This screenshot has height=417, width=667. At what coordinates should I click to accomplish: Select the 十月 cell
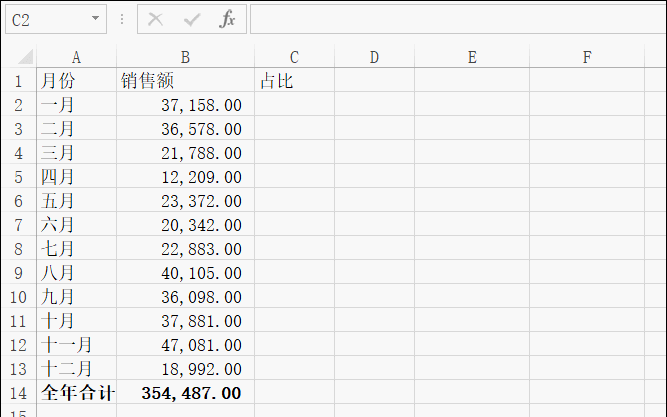tap(77, 321)
